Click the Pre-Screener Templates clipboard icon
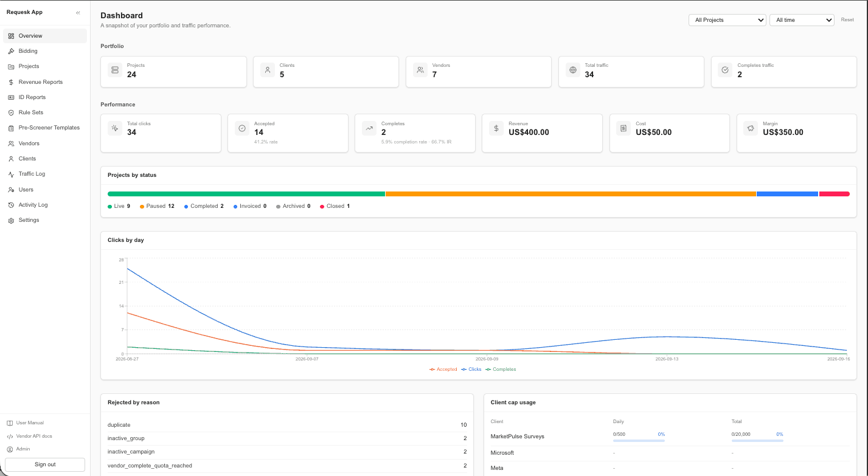The height and width of the screenshot is (476, 868). click(x=11, y=128)
